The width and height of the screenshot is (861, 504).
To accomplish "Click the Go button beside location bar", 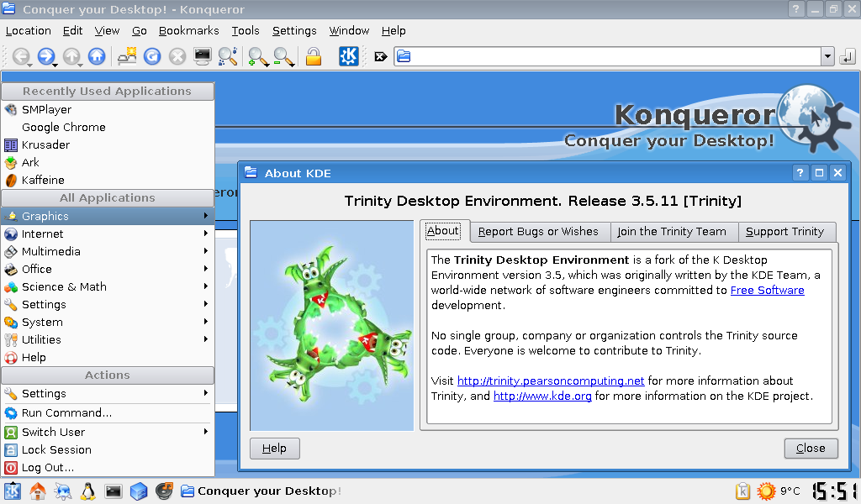I will click(x=848, y=56).
